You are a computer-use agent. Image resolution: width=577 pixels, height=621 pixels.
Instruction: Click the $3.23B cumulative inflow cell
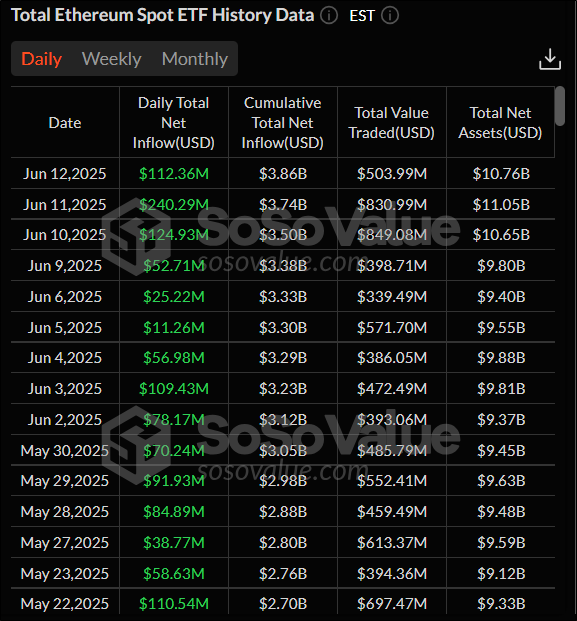pos(283,389)
